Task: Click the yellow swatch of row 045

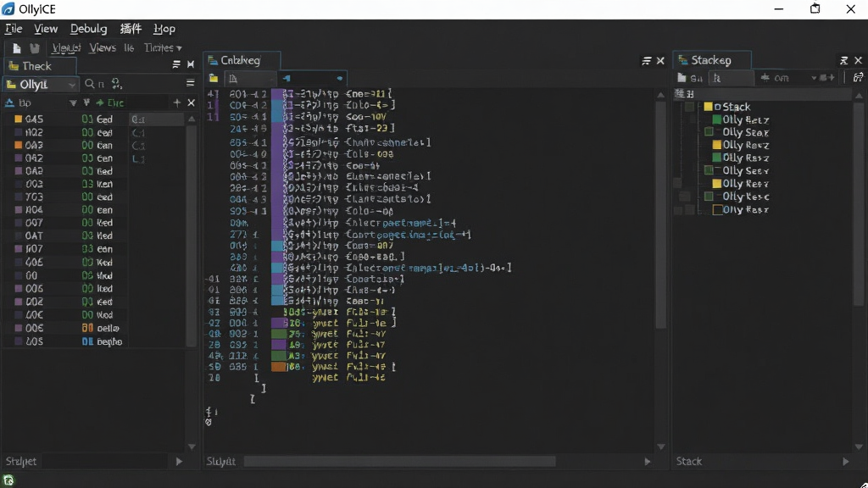Action: point(19,119)
